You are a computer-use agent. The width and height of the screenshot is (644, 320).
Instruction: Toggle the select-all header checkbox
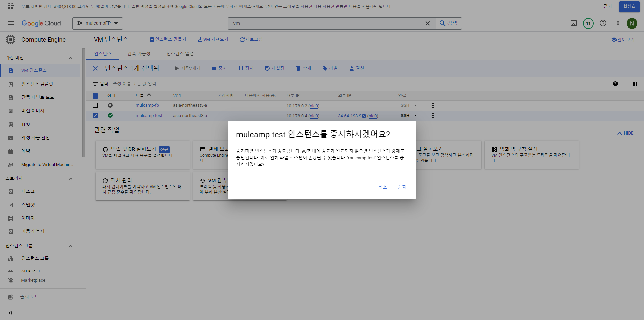[x=95, y=96]
